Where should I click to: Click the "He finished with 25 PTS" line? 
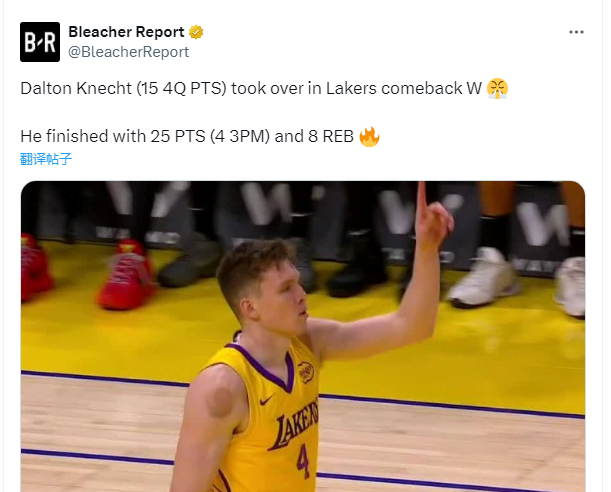point(113,137)
